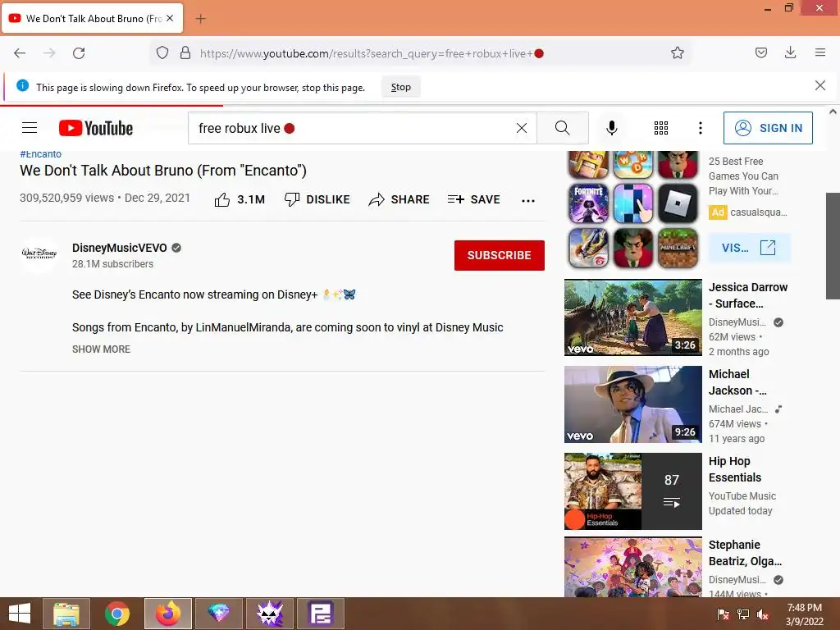The width and height of the screenshot is (840, 630).
Task: Open the diamond gem app in taskbar
Action: coord(218,614)
